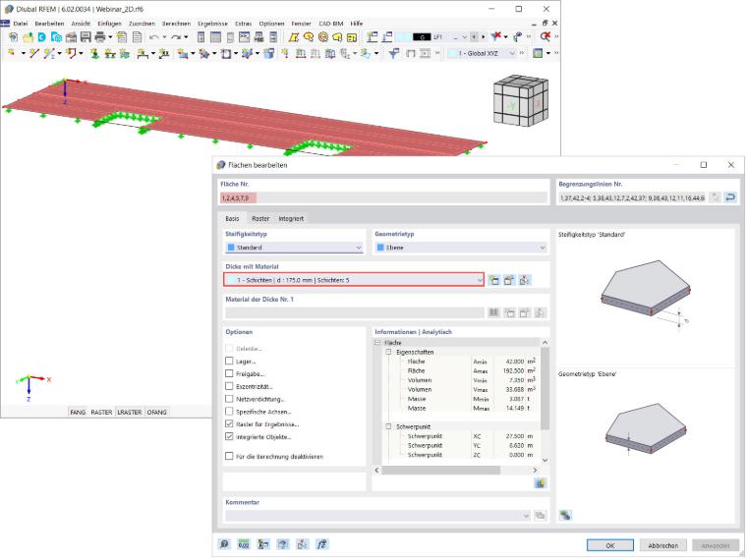Click the Redo arrow in the toolbar

click(176, 36)
